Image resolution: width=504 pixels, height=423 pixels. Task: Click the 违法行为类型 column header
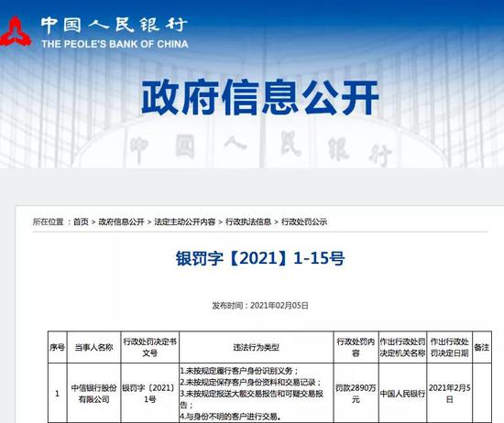tap(257, 347)
